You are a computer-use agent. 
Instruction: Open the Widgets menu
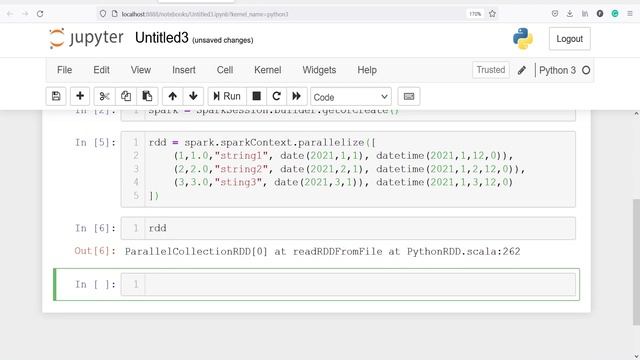click(x=319, y=70)
